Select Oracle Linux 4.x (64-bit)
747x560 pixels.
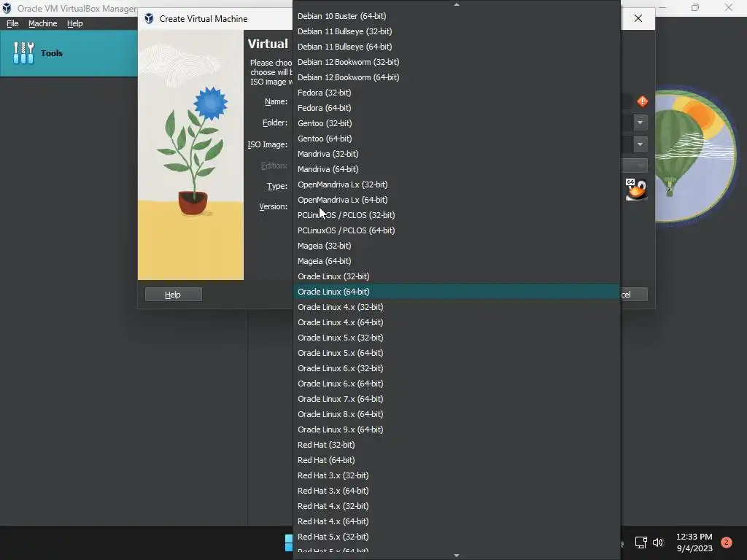(x=457, y=322)
